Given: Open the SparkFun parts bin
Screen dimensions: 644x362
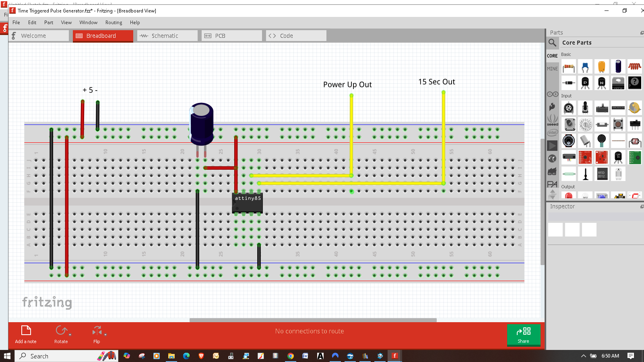Looking at the screenshot, I should 552,107.
